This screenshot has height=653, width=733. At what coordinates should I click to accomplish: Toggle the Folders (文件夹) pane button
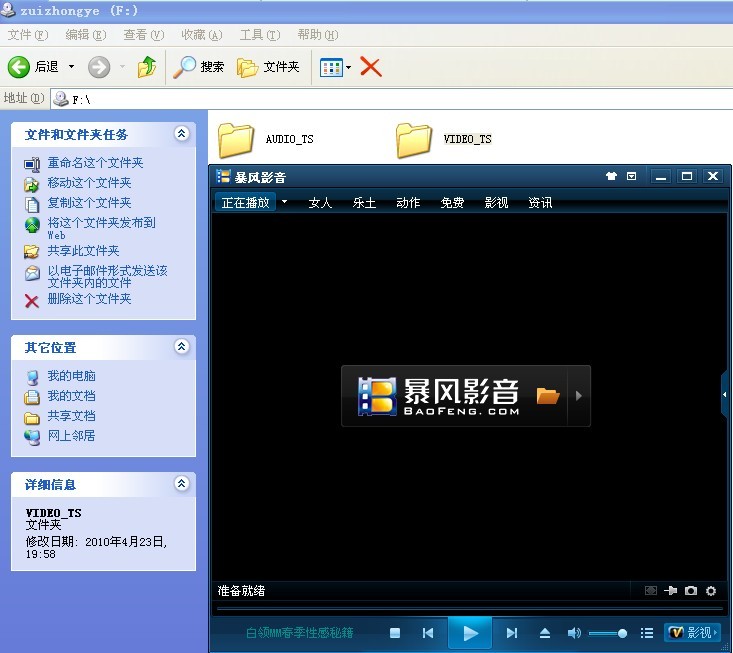[x=268, y=67]
